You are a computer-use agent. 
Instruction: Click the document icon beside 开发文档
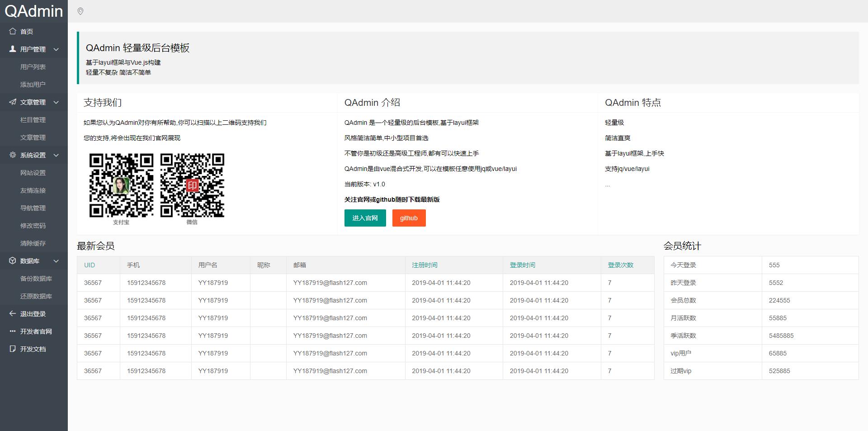click(13, 349)
